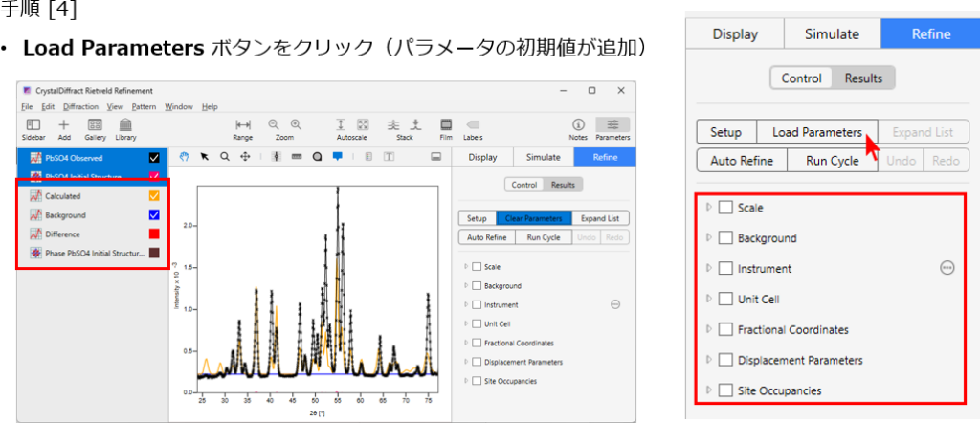Expand Displacement Parameters arrow in enlarged right panel

[709, 360]
